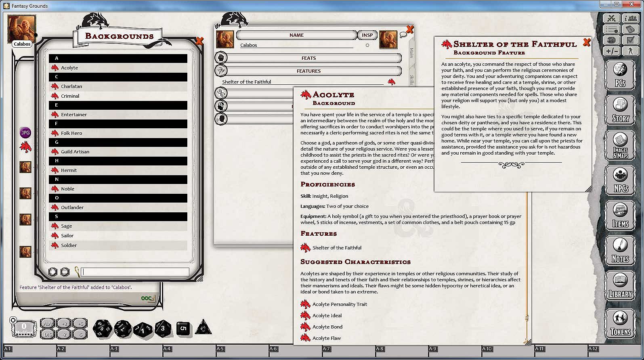The image size is (644, 360).
Task: Toggle the -5 modifier button
Action: pyautogui.click(x=80, y=334)
